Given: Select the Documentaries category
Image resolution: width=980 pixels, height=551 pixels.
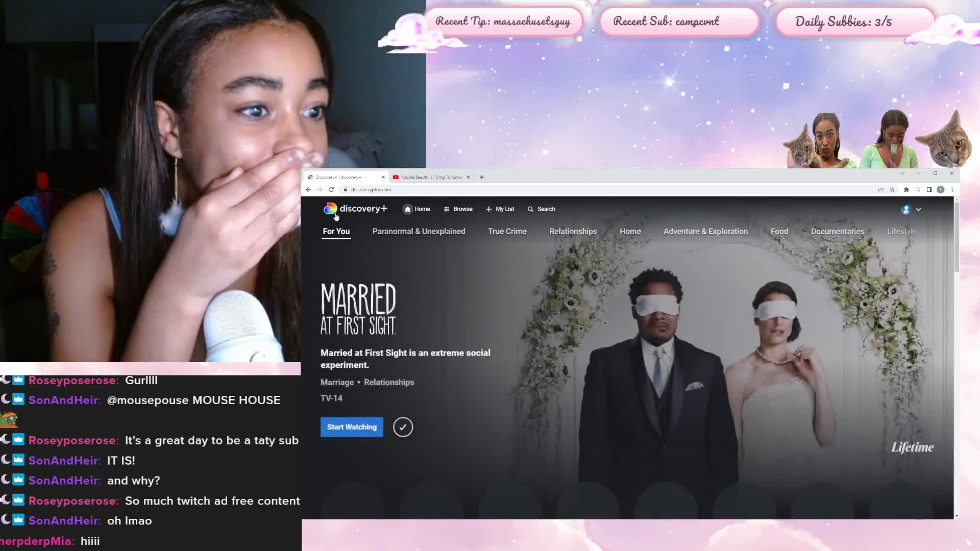Looking at the screenshot, I should (x=837, y=231).
